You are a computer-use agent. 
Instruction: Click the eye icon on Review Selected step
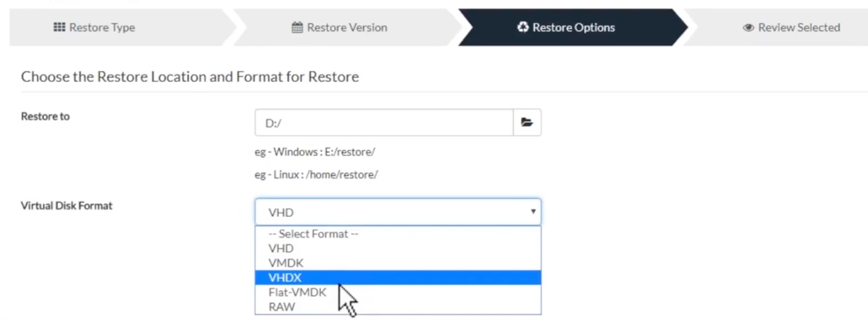(x=748, y=28)
